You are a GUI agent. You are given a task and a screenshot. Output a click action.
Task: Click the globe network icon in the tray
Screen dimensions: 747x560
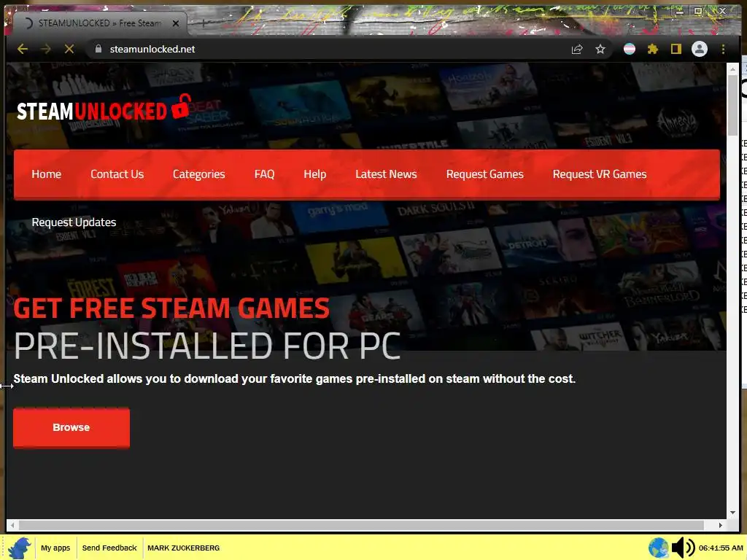(x=659, y=548)
